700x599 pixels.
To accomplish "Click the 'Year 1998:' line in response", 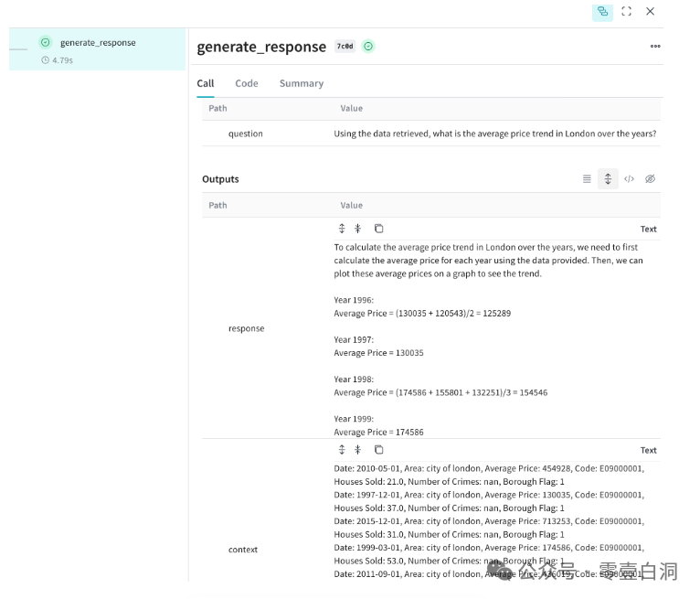I will [354, 380].
